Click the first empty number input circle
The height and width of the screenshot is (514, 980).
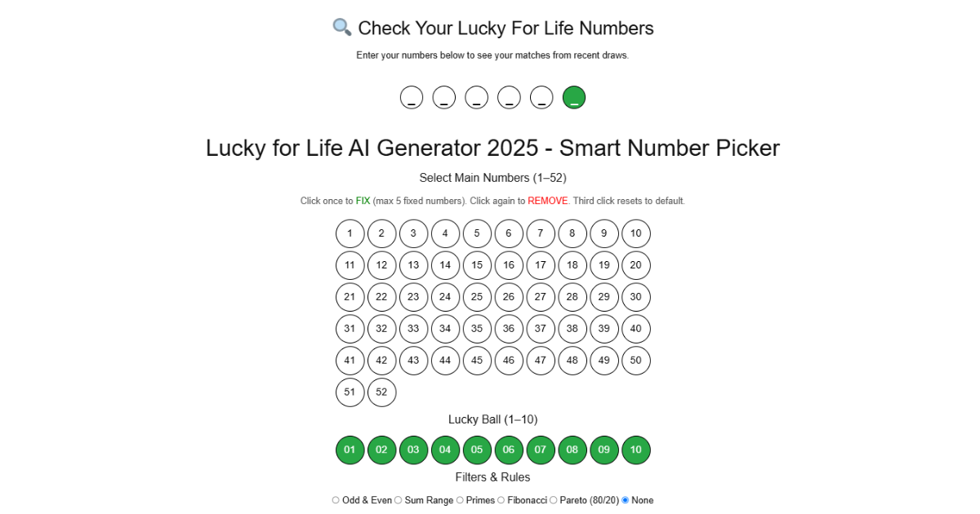(412, 98)
